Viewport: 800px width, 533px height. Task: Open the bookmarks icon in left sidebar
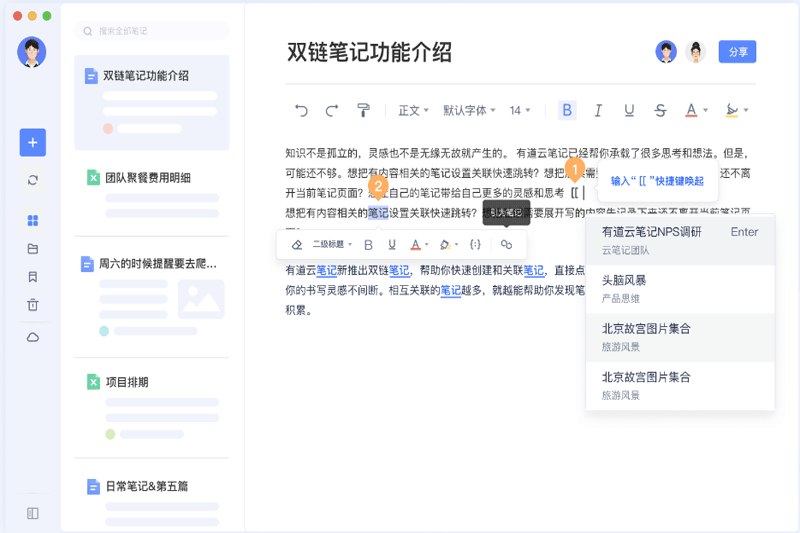click(33, 277)
